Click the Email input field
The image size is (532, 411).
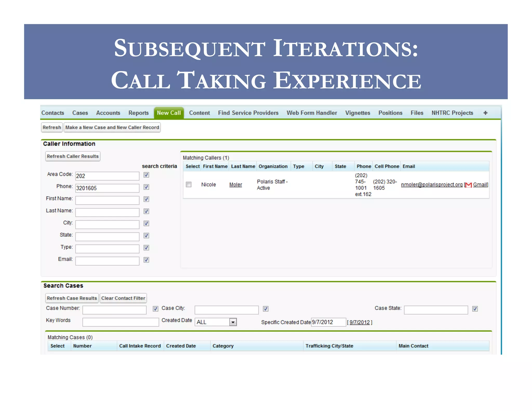coord(107,261)
